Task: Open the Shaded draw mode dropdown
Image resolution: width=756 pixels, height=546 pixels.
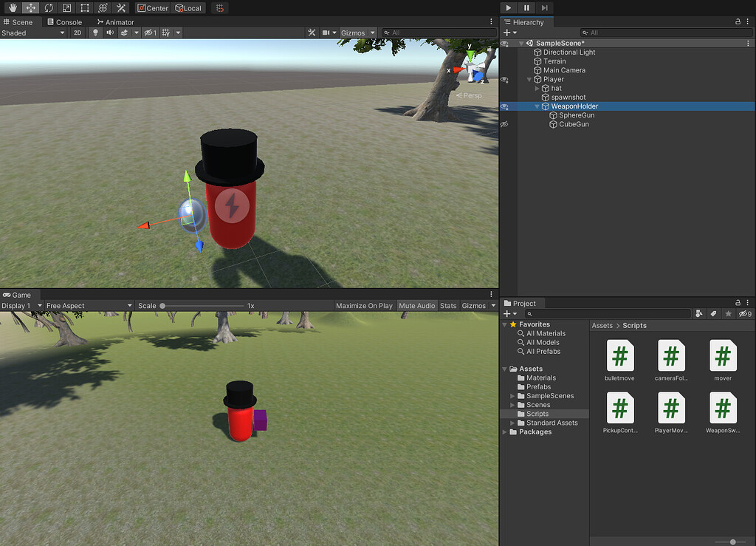Action: pos(33,33)
